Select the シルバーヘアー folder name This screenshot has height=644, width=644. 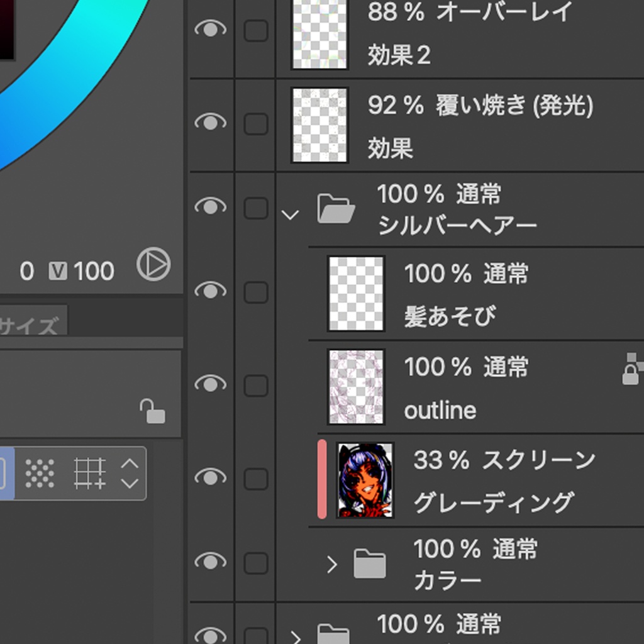tap(457, 226)
